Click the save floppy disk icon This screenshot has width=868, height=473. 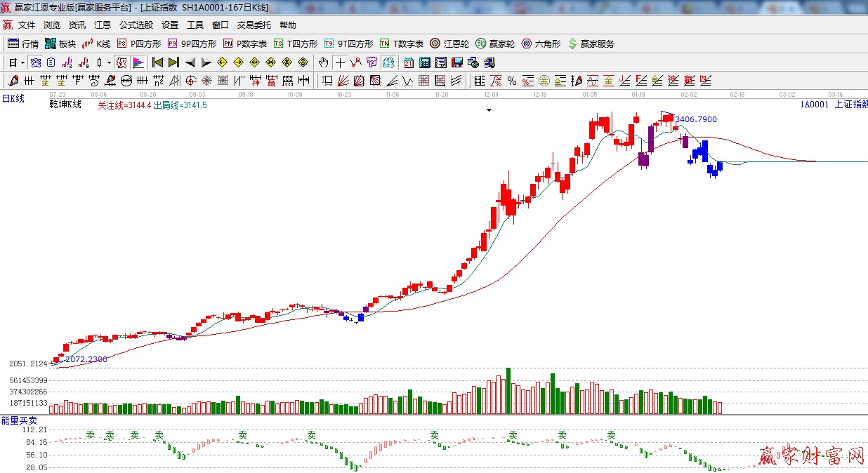pos(456,62)
